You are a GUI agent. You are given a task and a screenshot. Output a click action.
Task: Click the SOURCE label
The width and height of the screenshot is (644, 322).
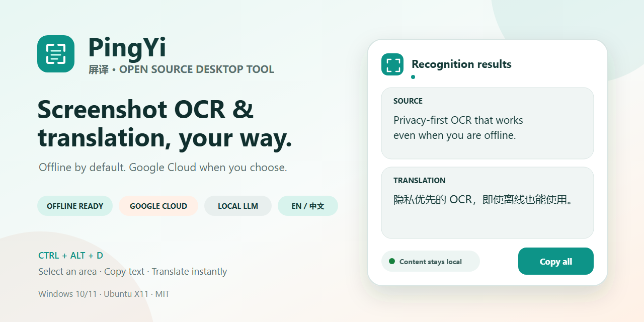pyautogui.click(x=408, y=101)
